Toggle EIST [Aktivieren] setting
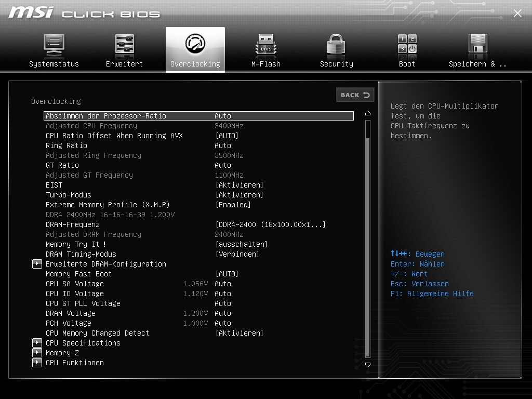 click(x=239, y=185)
